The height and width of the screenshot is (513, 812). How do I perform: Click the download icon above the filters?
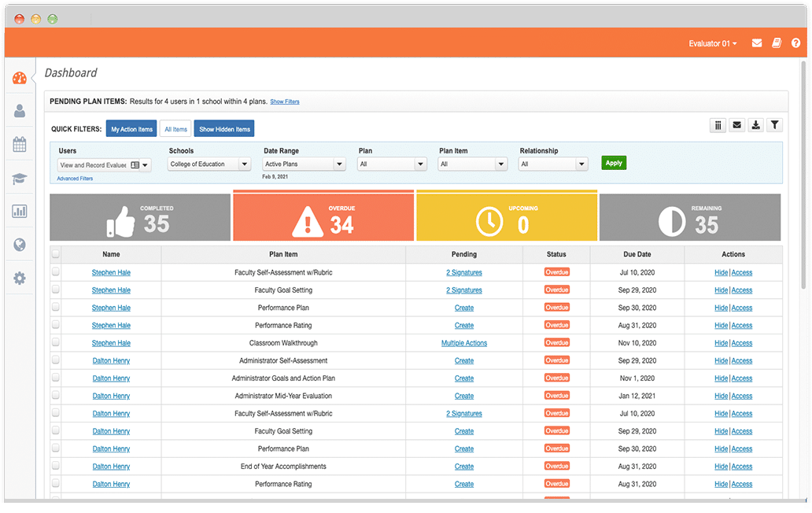coord(755,125)
